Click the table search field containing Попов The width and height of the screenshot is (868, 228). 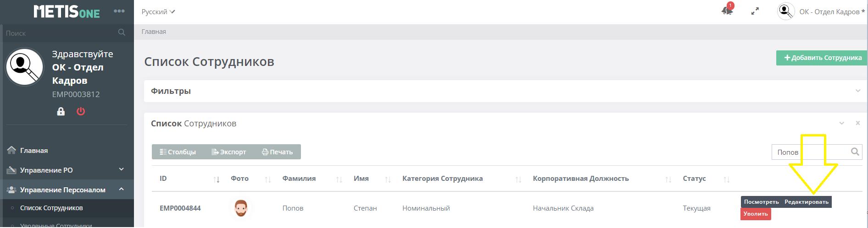(810, 152)
